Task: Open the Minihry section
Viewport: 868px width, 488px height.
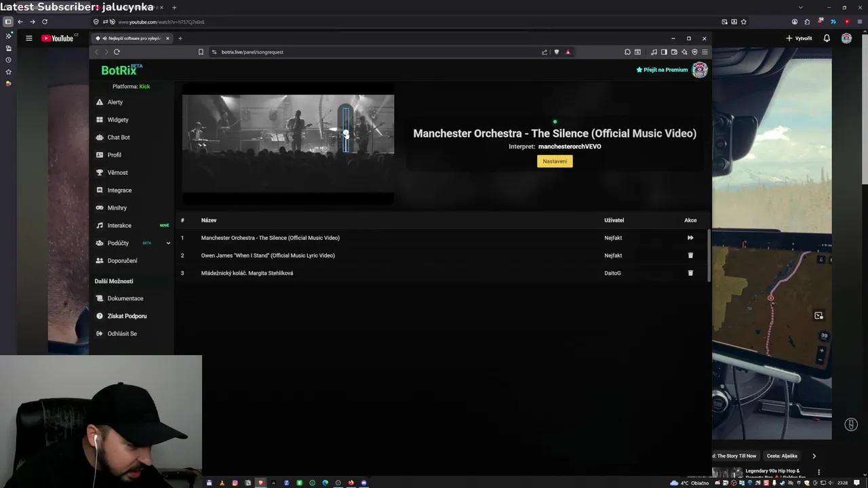Action: pyautogui.click(x=117, y=208)
